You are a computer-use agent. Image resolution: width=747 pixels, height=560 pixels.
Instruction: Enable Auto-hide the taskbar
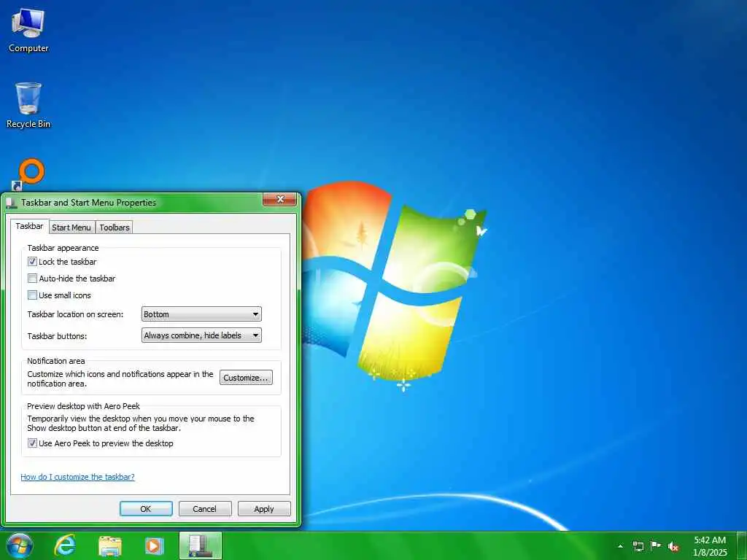(x=32, y=278)
